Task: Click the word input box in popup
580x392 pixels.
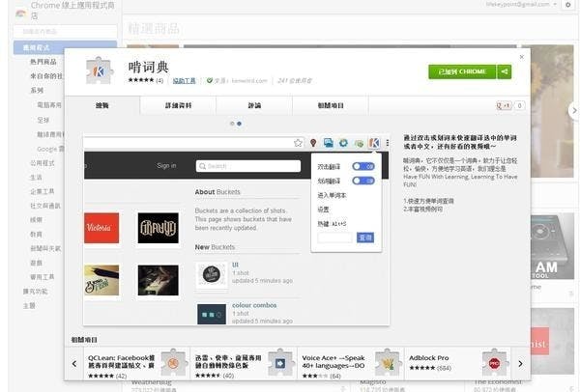Action: point(334,238)
